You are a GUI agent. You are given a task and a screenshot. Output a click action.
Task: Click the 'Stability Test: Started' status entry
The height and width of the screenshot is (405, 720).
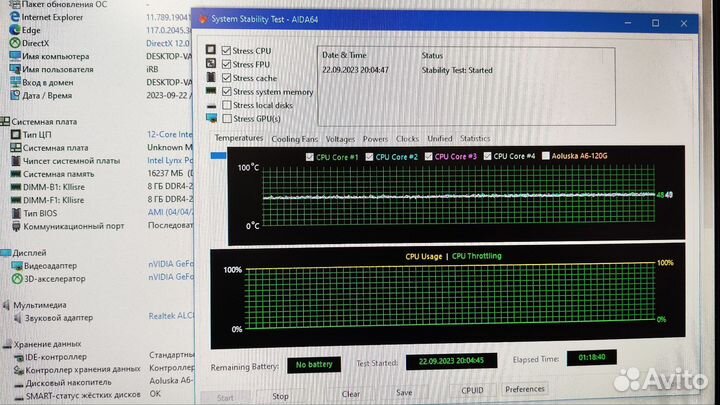pos(457,70)
